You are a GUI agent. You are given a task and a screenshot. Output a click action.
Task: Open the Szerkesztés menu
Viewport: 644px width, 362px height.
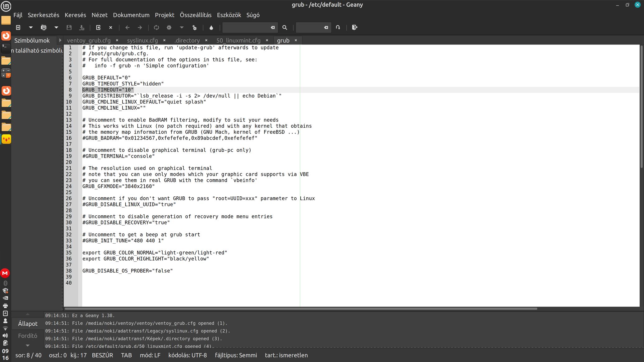pyautogui.click(x=43, y=15)
